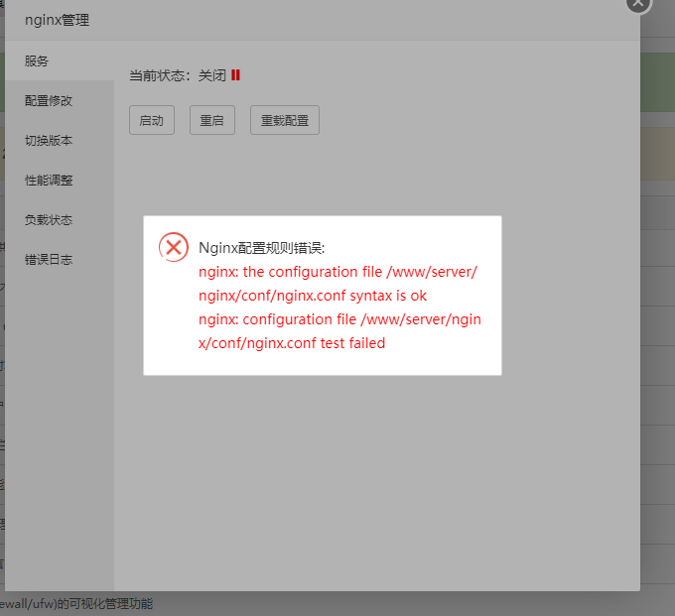Open the 性能调整 tab
The height and width of the screenshot is (616, 675).
pos(60,180)
